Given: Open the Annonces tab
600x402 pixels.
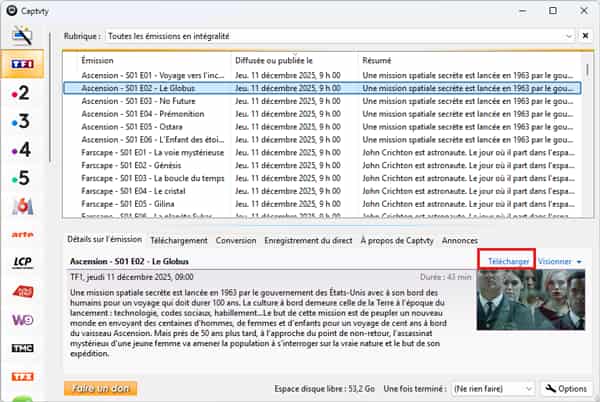Looking at the screenshot, I should tap(460, 241).
